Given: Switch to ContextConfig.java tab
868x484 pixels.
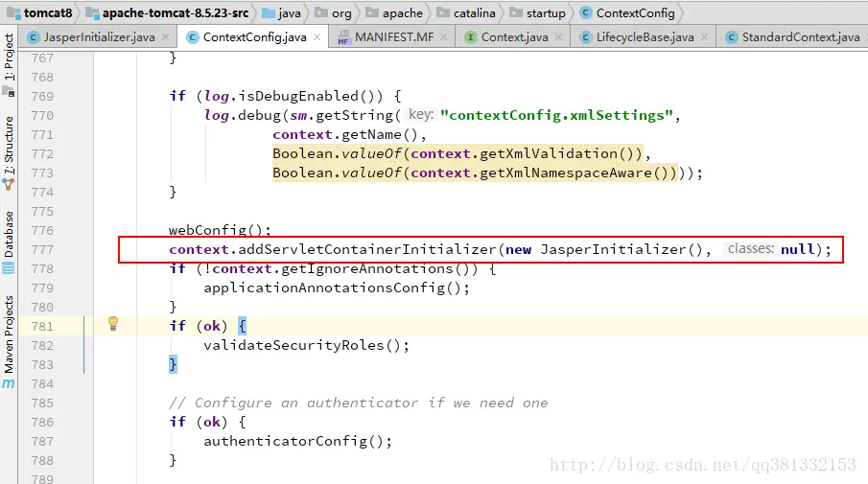Looking at the screenshot, I should click(x=254, y=37).
